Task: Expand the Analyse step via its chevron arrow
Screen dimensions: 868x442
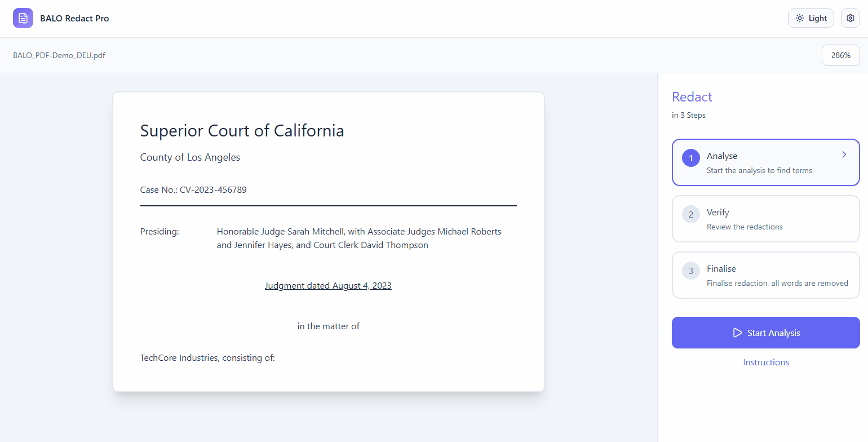Action: (x=844, y=154)
